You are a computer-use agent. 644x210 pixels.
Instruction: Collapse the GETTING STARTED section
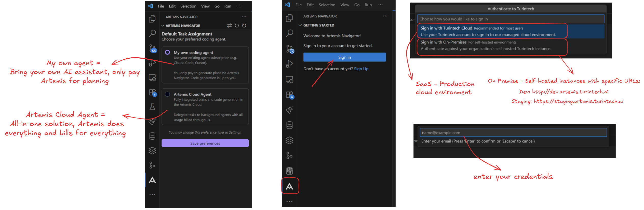[300, 25]
